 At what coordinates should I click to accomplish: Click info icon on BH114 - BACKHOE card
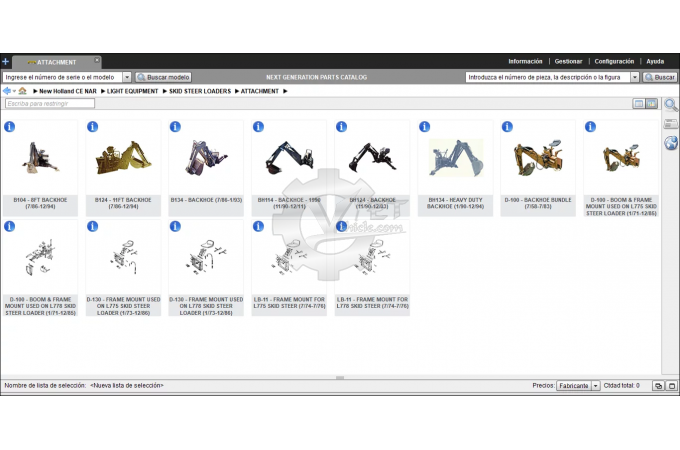click(258, 127)
